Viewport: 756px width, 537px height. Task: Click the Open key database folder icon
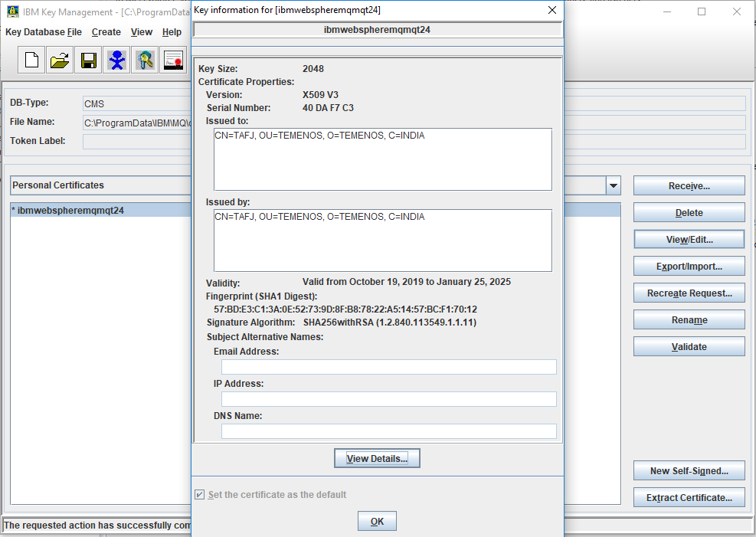60,60
